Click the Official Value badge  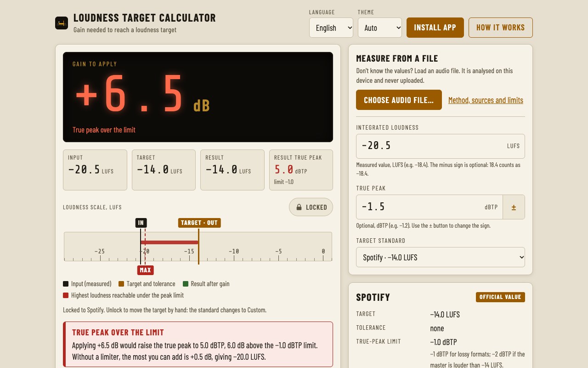pos(500,297)
